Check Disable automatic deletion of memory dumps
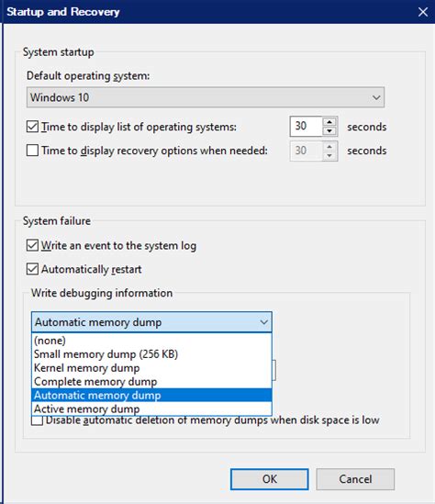This screenshot has width=435, height=504. click(x=38, y=420)
